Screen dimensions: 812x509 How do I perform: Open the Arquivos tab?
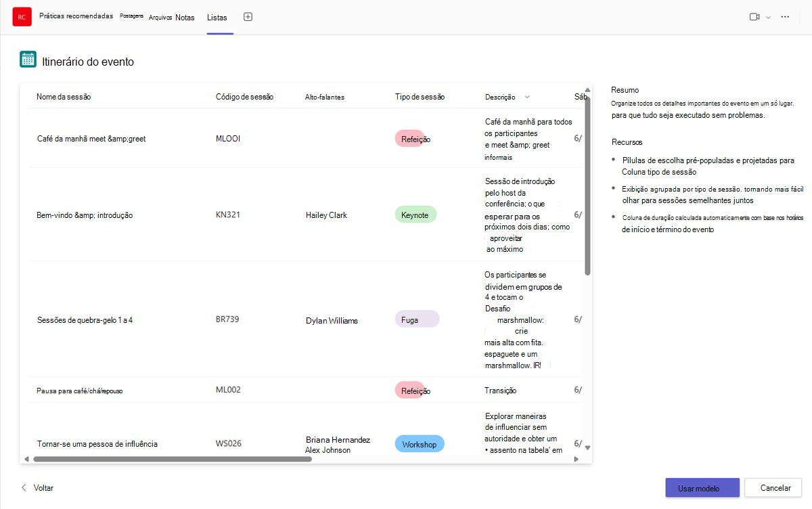[160, 18]
